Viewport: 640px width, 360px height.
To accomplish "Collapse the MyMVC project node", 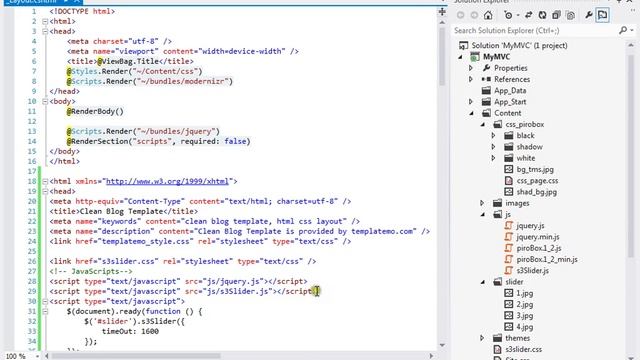I will (x=460, y=57).
